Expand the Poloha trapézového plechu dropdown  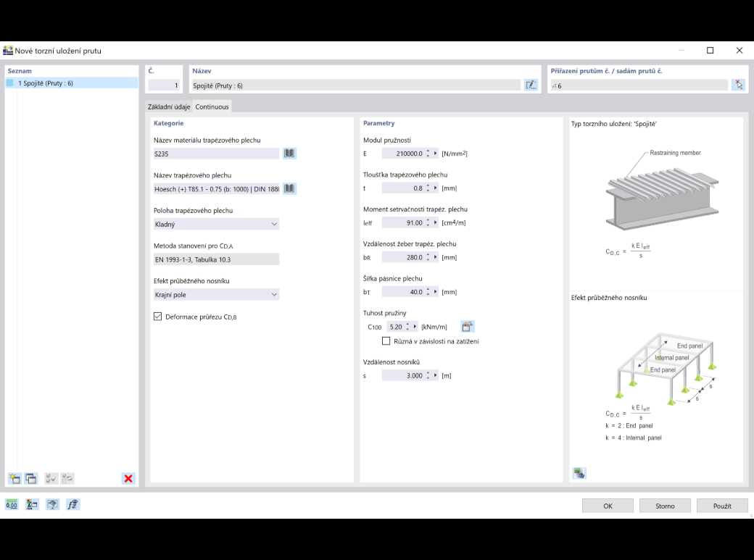tap(216, 224)
